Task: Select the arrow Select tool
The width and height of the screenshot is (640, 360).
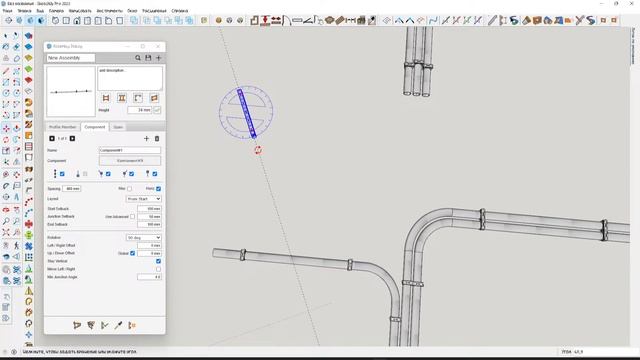Action: coord(6,36)
